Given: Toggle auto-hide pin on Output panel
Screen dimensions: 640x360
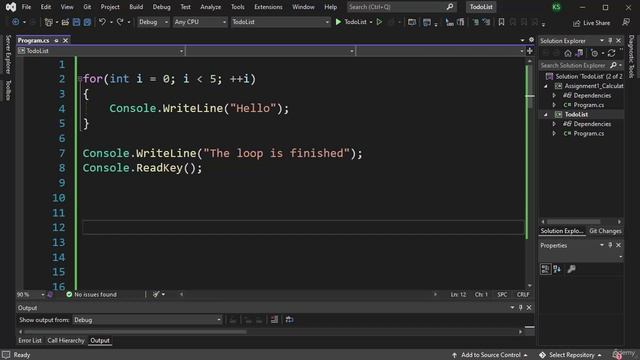Looking at the screenshot, I should [520, 308].
